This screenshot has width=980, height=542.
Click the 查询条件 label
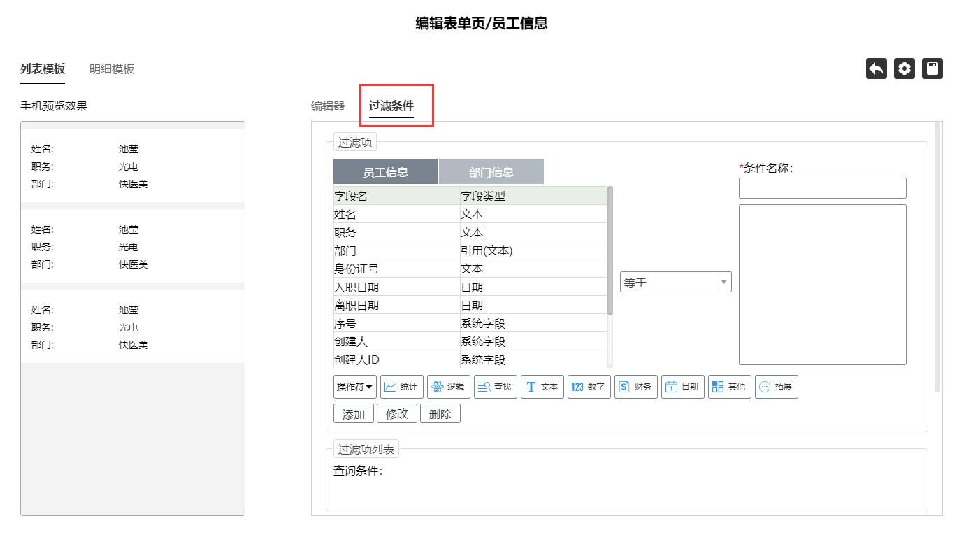[358, 471]
